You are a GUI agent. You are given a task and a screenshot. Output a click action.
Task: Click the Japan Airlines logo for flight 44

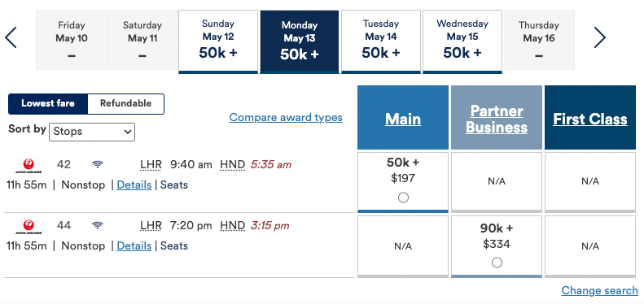pos(28,227)
